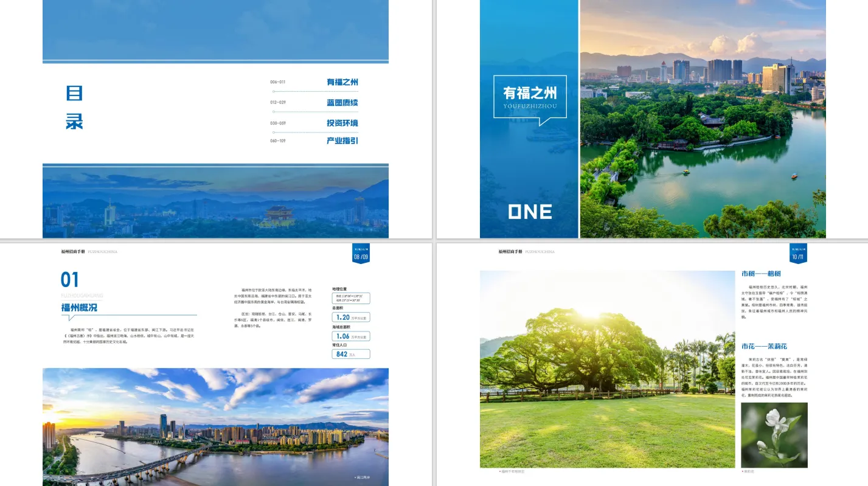Click the banyan tree paragraph text
The height and width of the screenshot is (486, 868).
pos(774,302)
